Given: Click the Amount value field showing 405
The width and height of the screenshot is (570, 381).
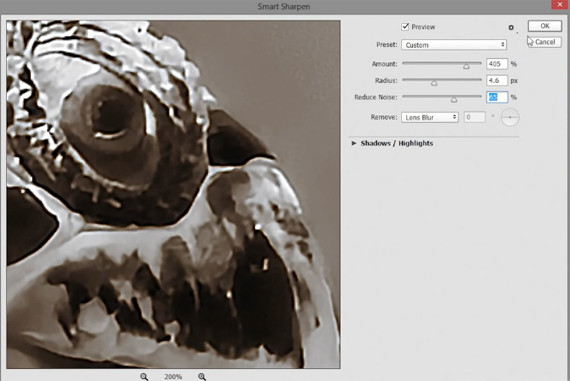Looking at the screenshot, I should [497, 64].
